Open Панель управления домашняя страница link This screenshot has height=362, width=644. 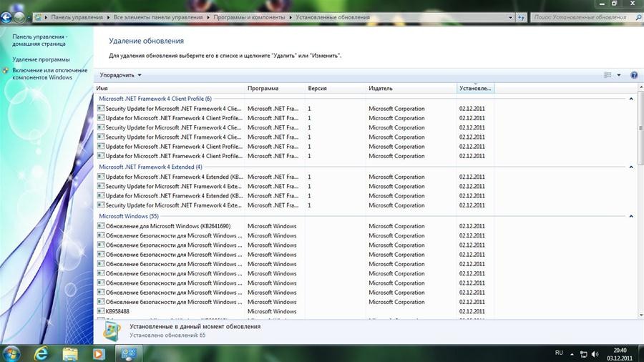coord(40,40)
